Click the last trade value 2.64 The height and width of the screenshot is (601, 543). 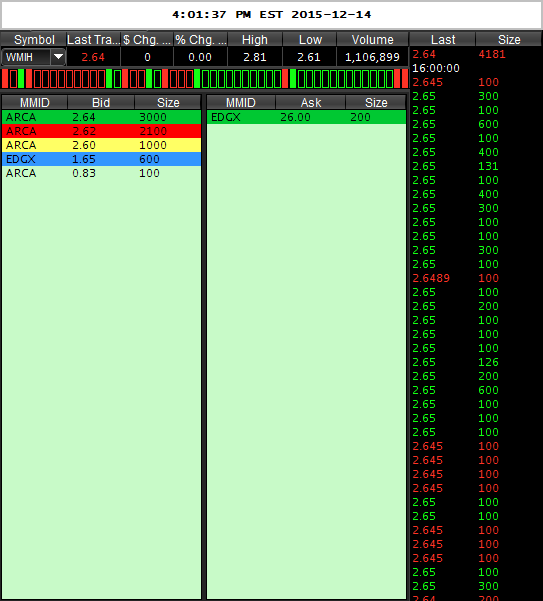point(93,57)
